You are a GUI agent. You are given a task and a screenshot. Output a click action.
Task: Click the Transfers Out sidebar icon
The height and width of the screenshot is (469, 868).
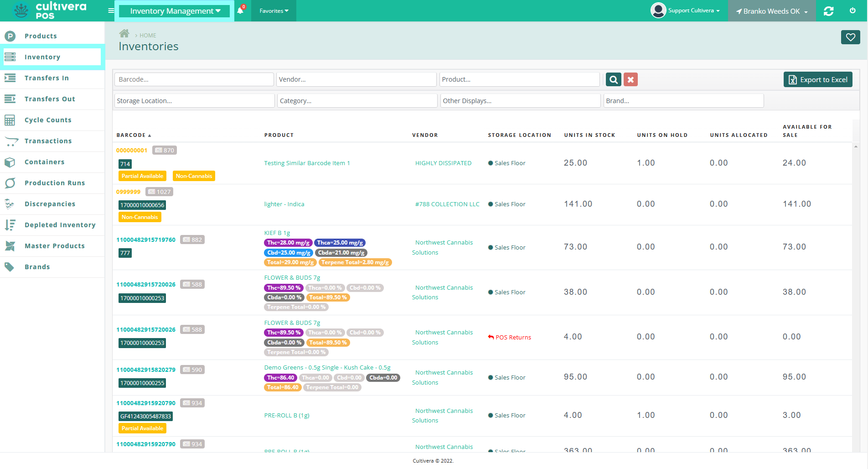[10, 99]
